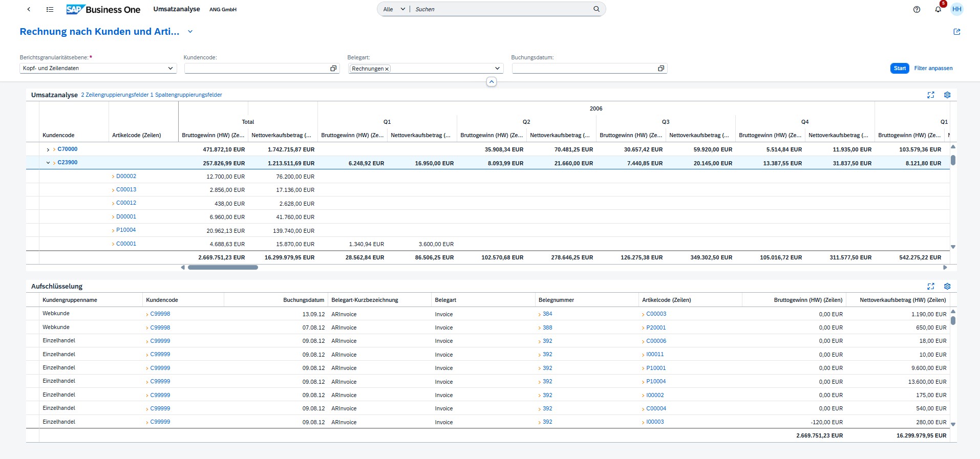Open customer C99998 in 13.09.12 row
Image resolution: width=980 pixels, height=459 pixels.
coord(160,314)
